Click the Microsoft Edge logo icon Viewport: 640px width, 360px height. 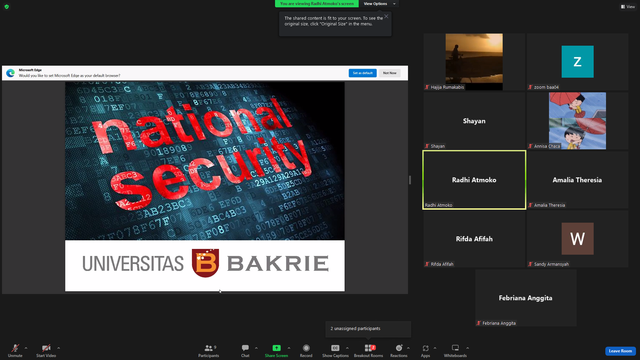click(11, 73)
